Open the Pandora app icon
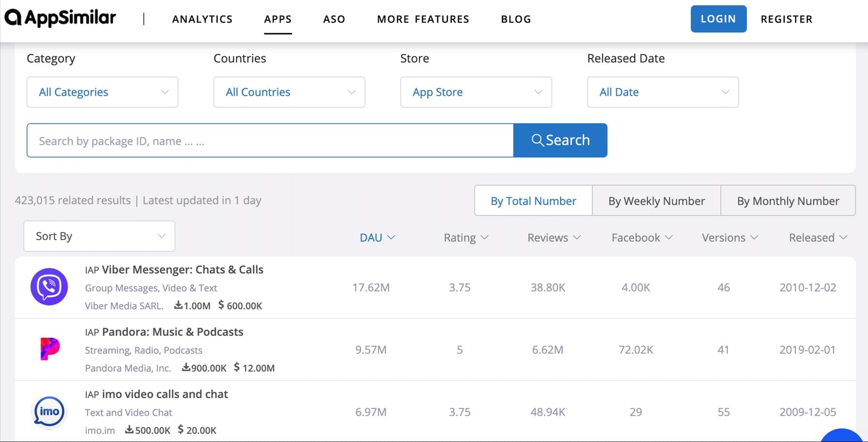Viewport: 868px width, 442px height. [x=49, y=349]
